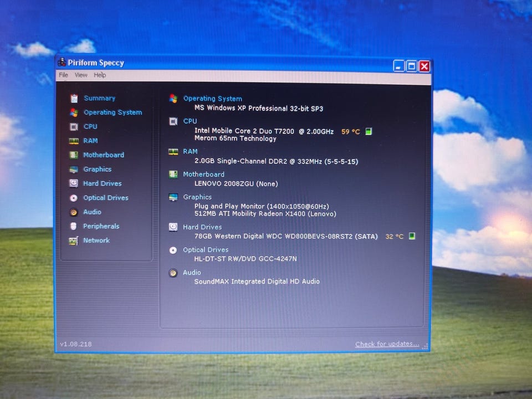Click text Plug and Play Monitor (1400x1050@60Hz)
The height and width of the screenshot is (399, 532).
[x=262, y=206]
